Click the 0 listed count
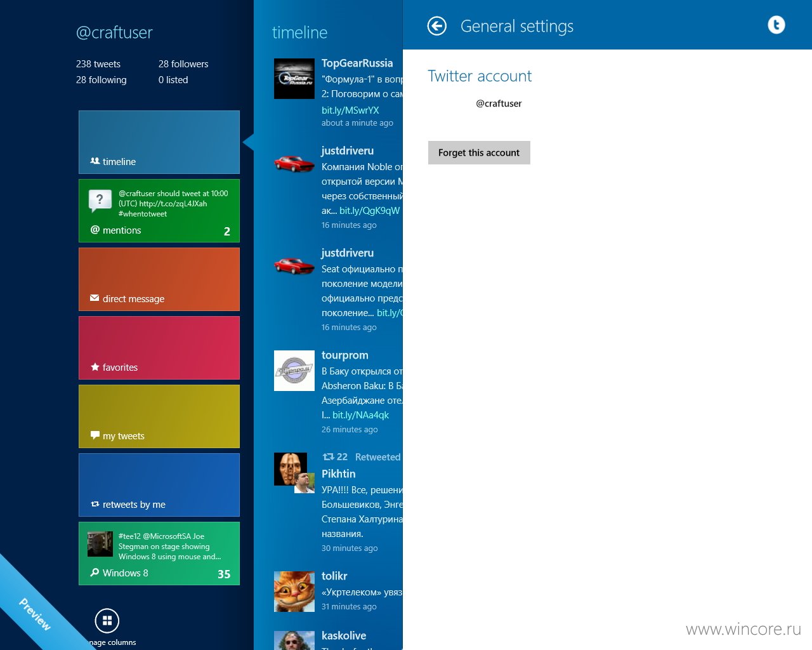Image resolution: width=812 pixels, height=650 pixels. 173,80
